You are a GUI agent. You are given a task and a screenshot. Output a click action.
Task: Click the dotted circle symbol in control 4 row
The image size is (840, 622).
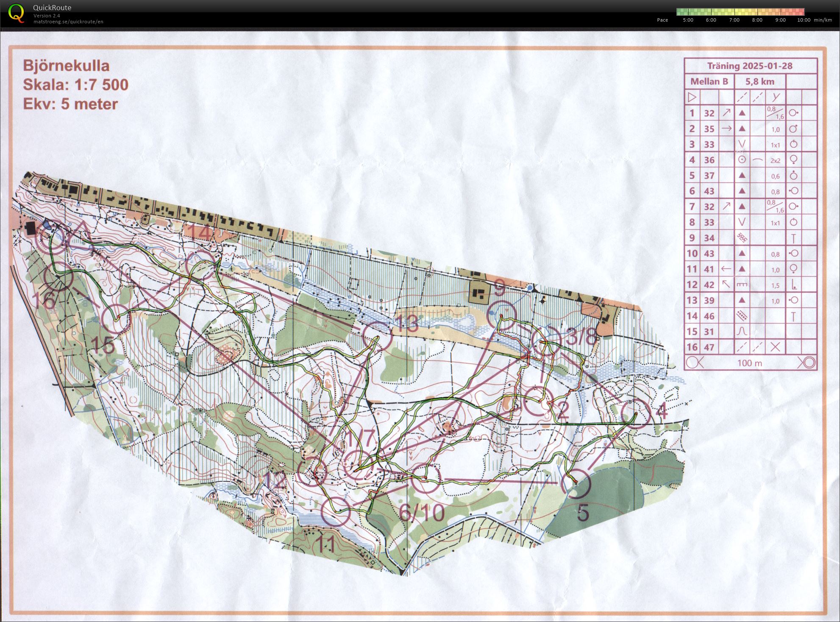[742, 160]
